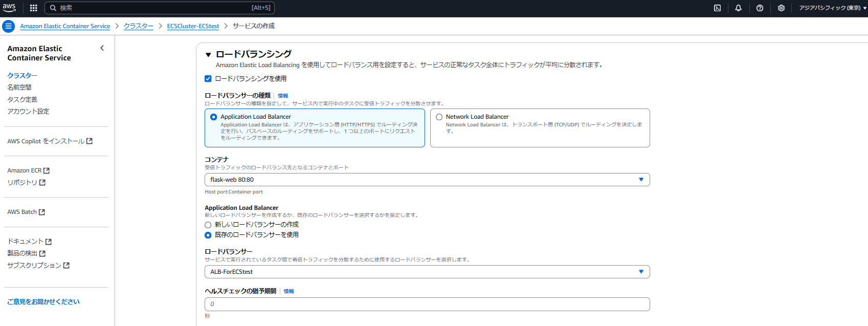Open 名前空間 in the sidebar

[19, 88]
